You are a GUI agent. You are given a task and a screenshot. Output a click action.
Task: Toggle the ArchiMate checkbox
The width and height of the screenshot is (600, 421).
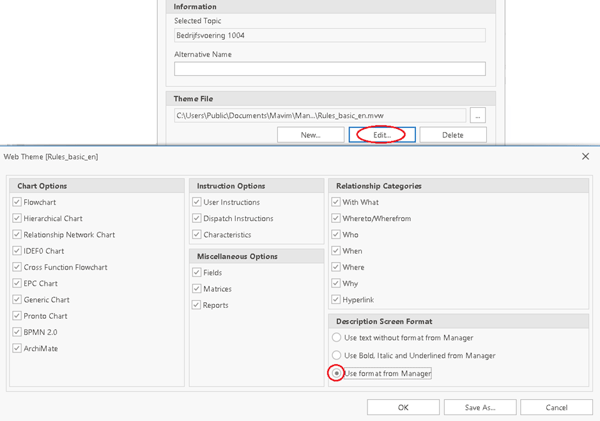[17, 348]
